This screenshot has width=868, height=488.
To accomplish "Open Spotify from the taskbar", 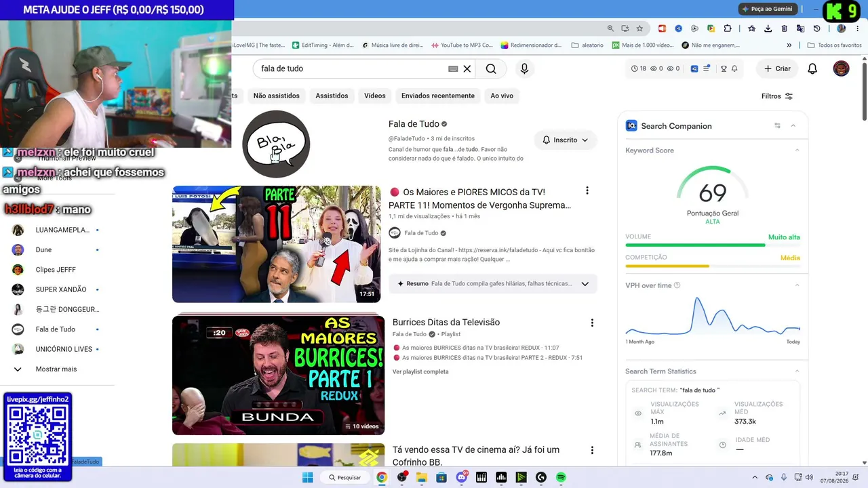I will click(561, 477).
